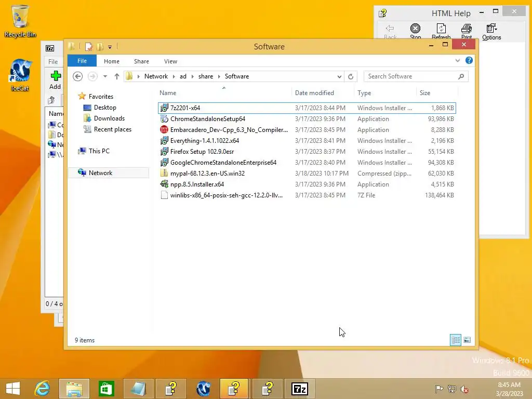
Task: Click the muted volume tray icon
Action: click(464, 389)
